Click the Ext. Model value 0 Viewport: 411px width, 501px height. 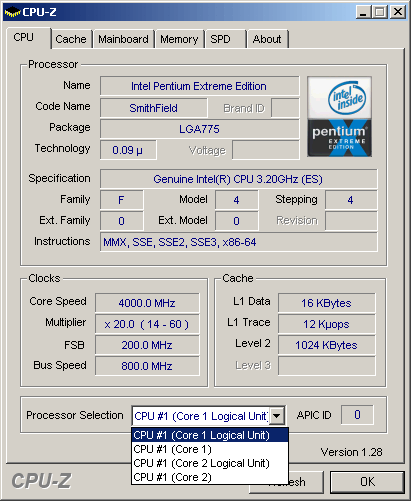coord(236,221)
